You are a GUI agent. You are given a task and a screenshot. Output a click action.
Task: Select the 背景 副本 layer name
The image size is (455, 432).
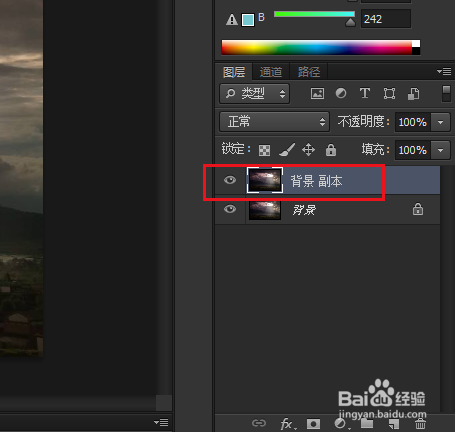click(316, 181)
